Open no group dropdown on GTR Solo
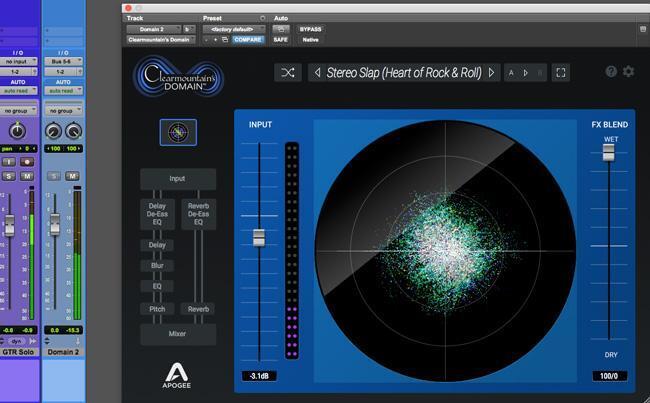The image size is (650, 403). [x=18, y=111]
